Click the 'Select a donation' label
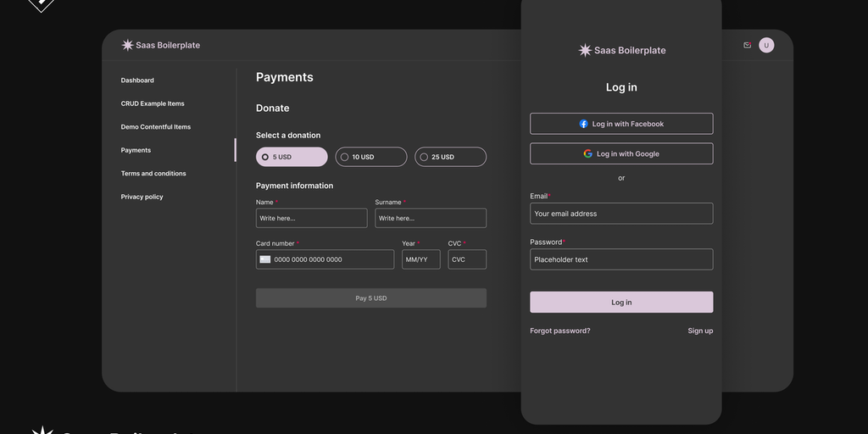This screenshot has width=868, height=434. click(x=288, y=135)
